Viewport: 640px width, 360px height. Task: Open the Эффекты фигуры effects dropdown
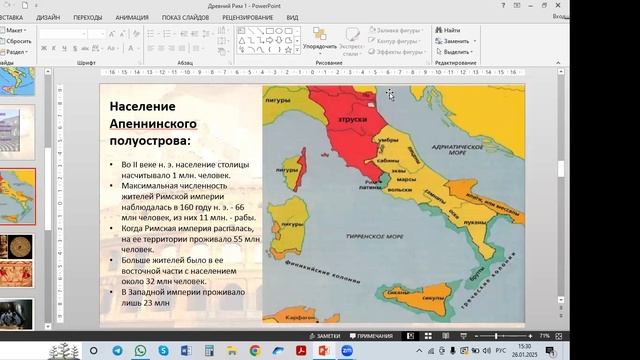(397, 52)
